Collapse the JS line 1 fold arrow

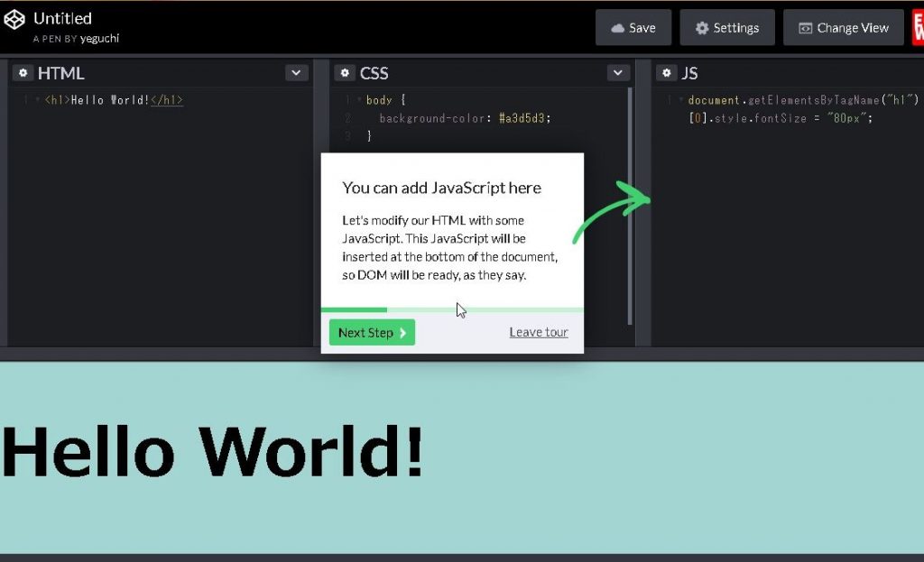(x=681, y=100)
